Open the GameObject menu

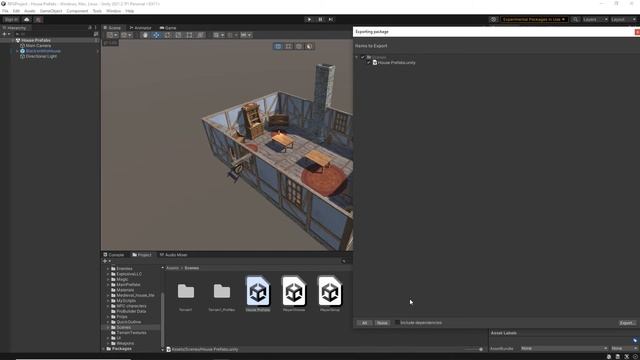[x=51, y=11]
